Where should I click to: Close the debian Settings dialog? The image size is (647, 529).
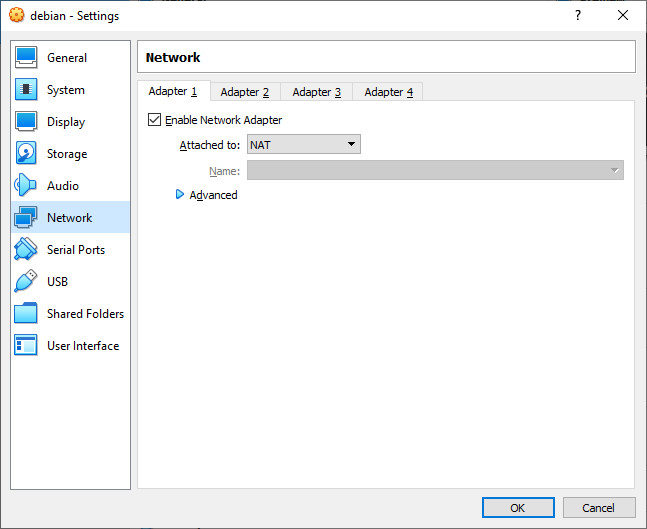point(623,15)
